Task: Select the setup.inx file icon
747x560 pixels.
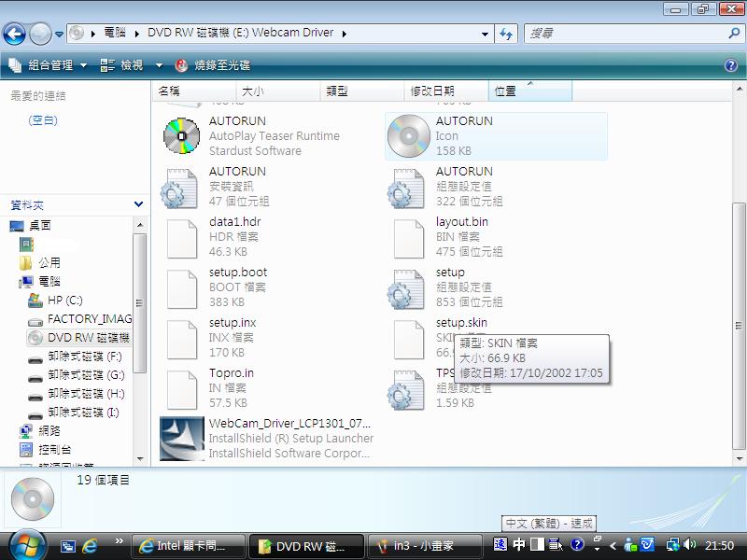Action: coord(182,340)
